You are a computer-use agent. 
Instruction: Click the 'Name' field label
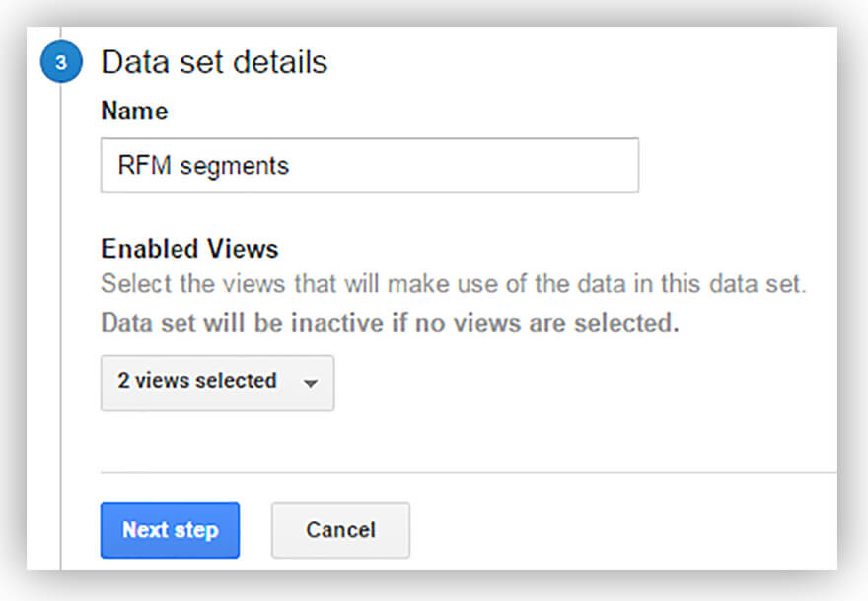134,112
